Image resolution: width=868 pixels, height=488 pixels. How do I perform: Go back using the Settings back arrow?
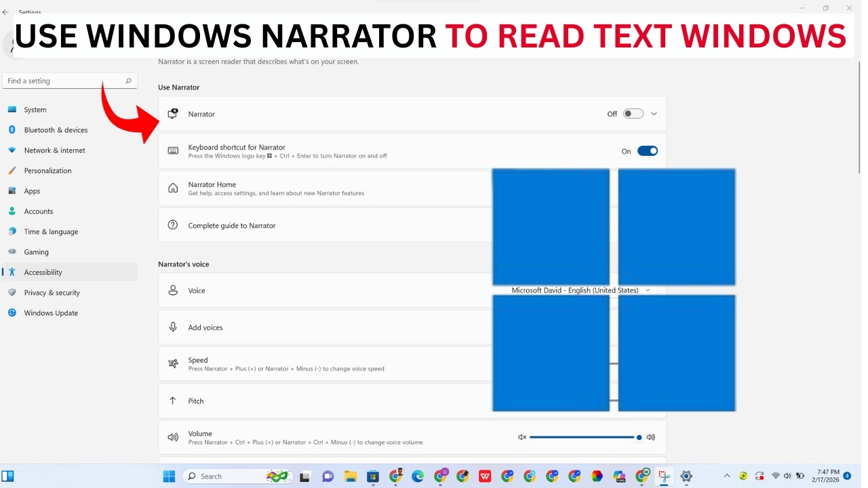click(x=5, y=12)
